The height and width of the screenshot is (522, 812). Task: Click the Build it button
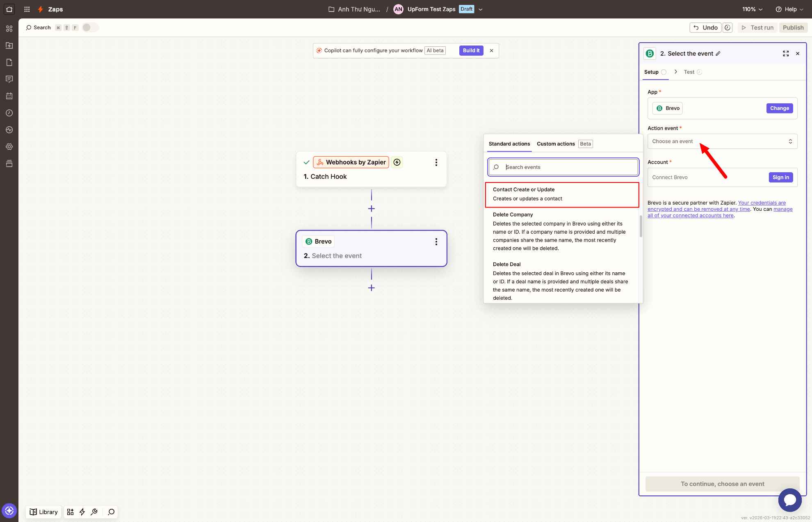point(471,50)
